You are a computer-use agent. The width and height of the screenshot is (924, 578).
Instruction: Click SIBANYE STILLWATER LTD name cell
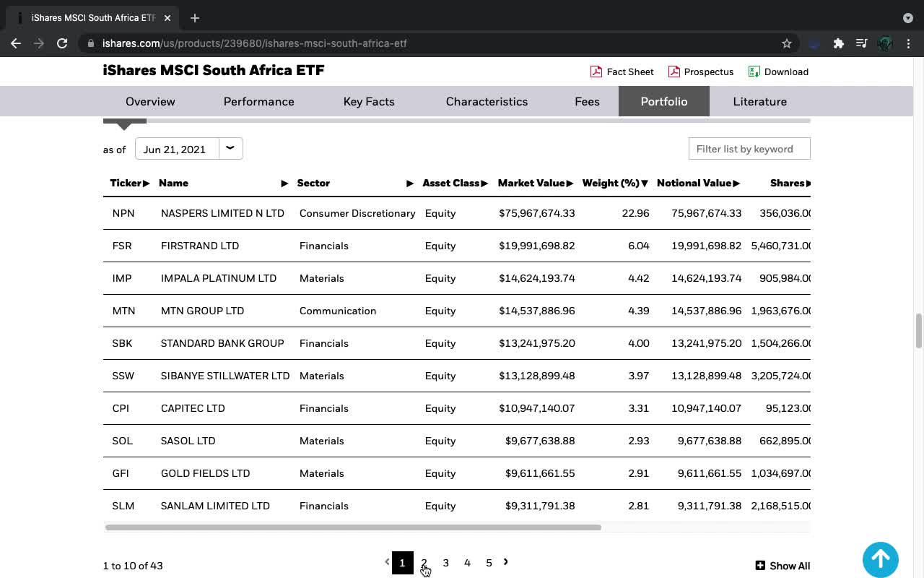[x=225, y=376]
